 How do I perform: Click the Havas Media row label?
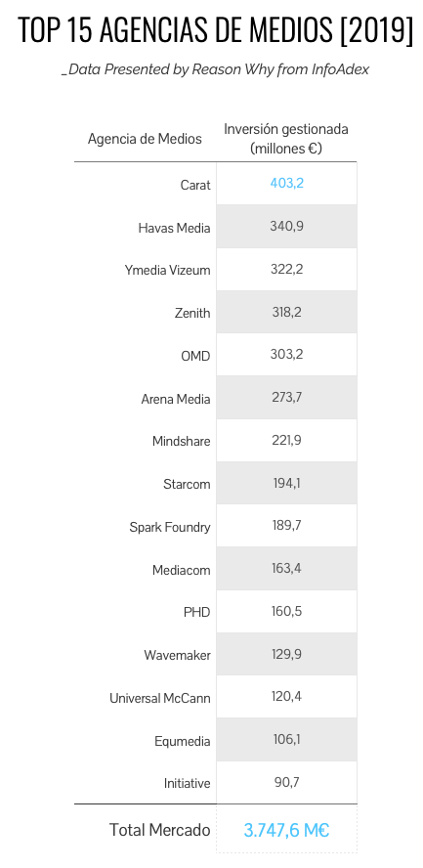tap(174, 228)
